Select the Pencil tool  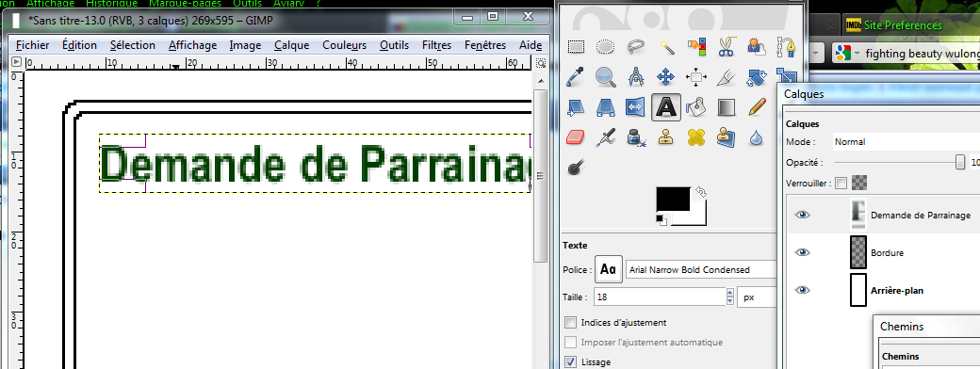click(x=757, y=107)
